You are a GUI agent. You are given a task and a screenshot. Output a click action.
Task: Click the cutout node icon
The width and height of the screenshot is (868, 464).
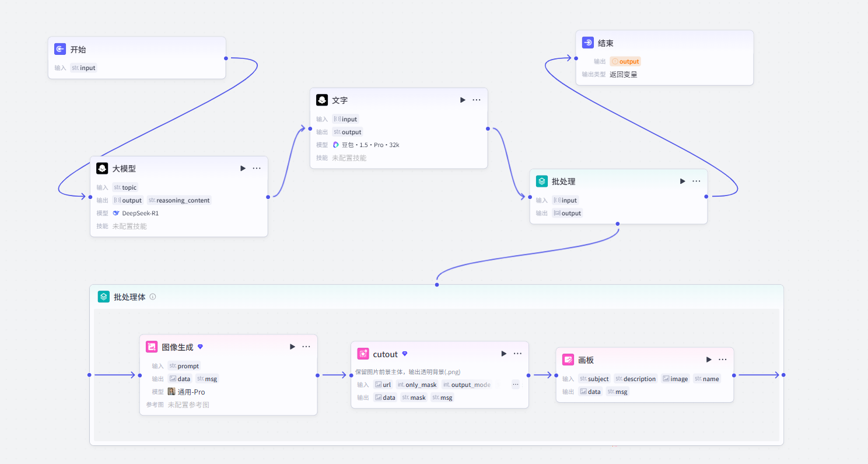click(x=363, y=354)
